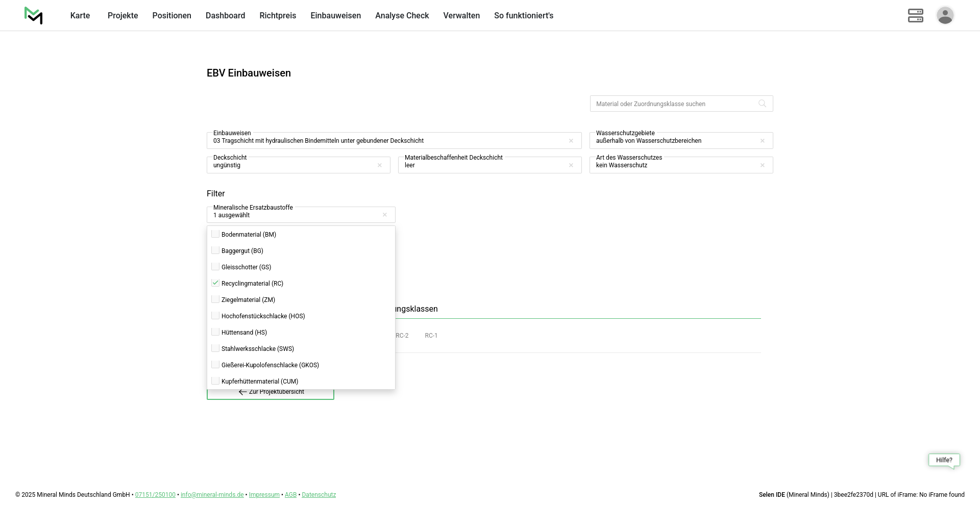
Task: Clear the Mineralische Ersatzbaustoffe filter
Action: 385,215
